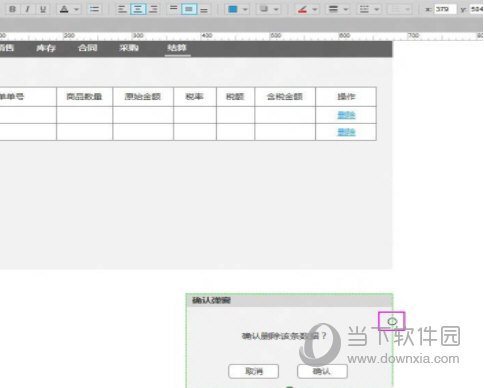Toggle italic text formatting
The image size is (484, 388).
pyautogui.click(x=28, y=9)
